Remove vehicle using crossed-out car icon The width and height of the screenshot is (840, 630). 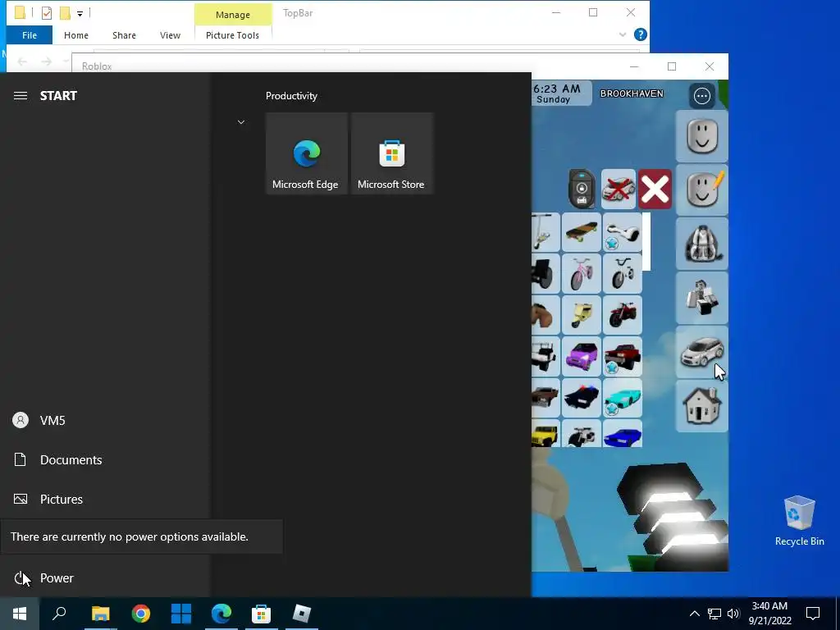pos(619,189)
